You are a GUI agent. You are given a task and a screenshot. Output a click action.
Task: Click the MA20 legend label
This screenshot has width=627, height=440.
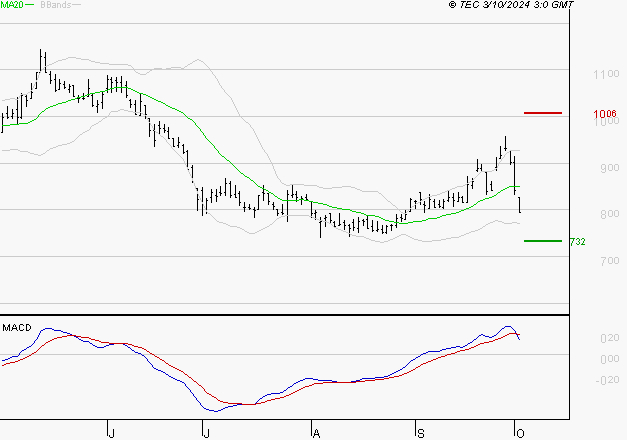11,5
